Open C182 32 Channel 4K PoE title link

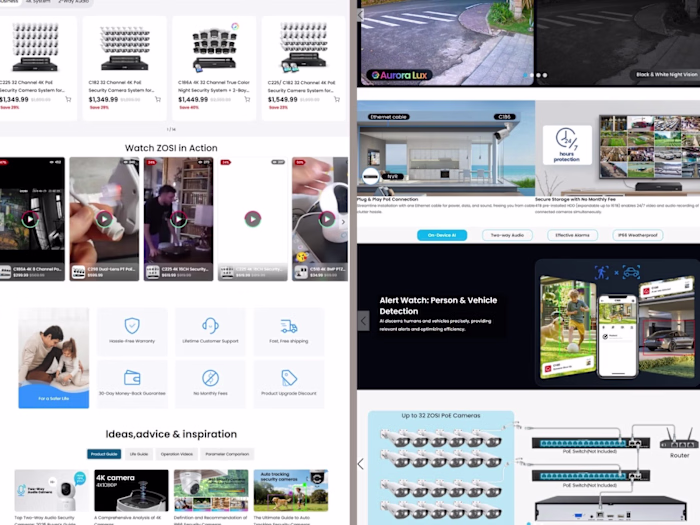click(x=121, y=86)
